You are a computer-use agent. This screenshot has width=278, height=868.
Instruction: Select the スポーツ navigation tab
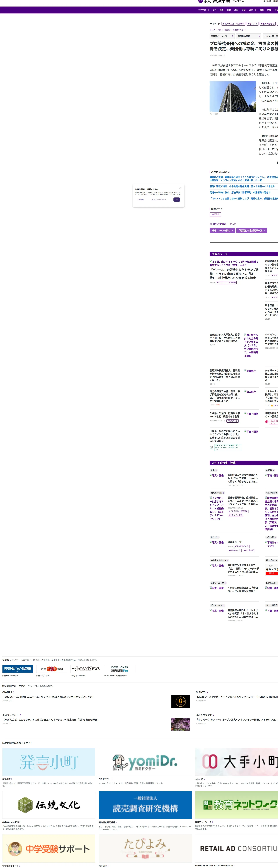pyautogui.click(x=252, y=10)
